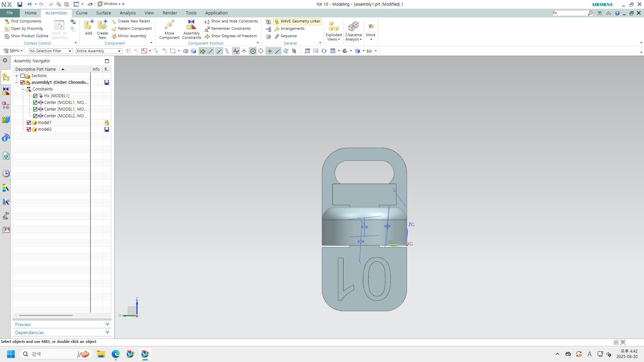
Task: Open the Constraint Navigator sidebar tab
Action: [6, 91]
